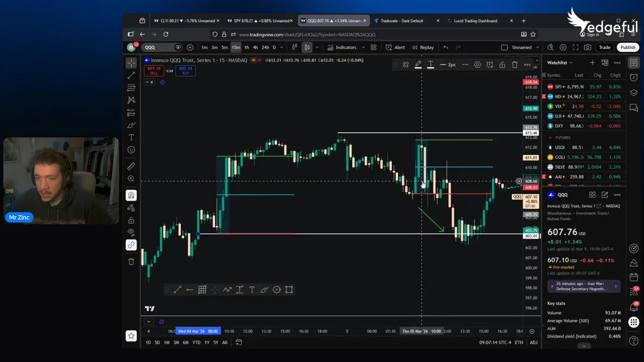Screen dimensions: 644x362
Task: Open the candlestick chart style selector
Action: pyautogui.click(x=294, y=47)
